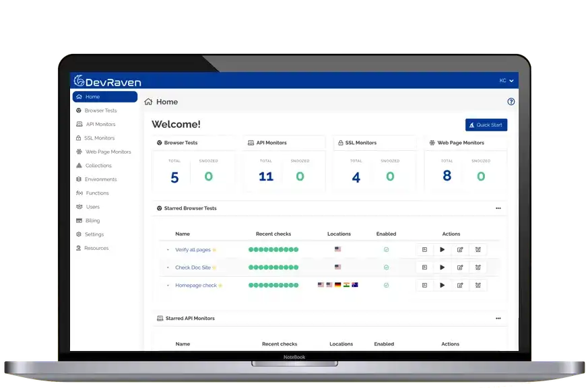View results icon for Verify all pages
The width and height of the screenshot is (588, 388).
424,249
